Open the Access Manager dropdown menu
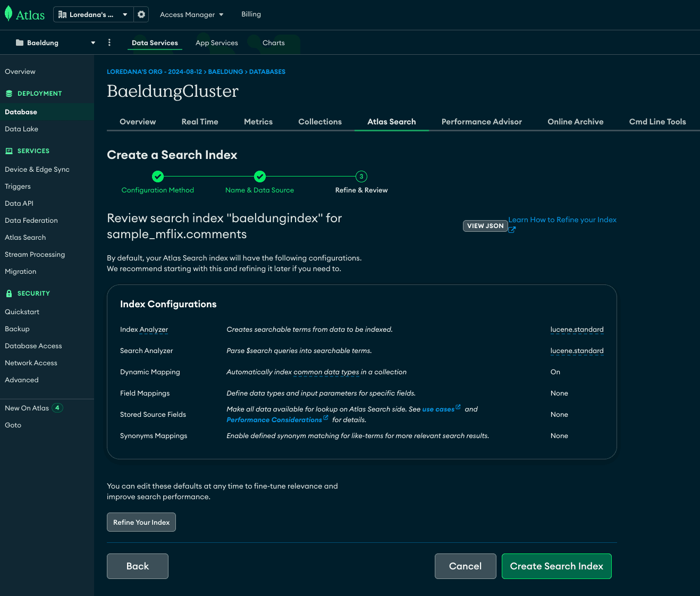 [x=192, y=14]
